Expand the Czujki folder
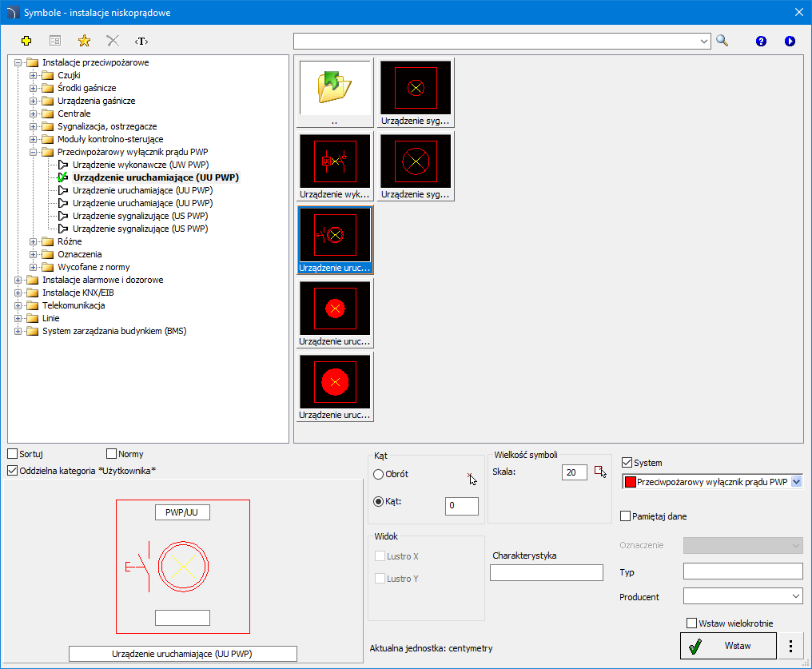 point(33,75)
